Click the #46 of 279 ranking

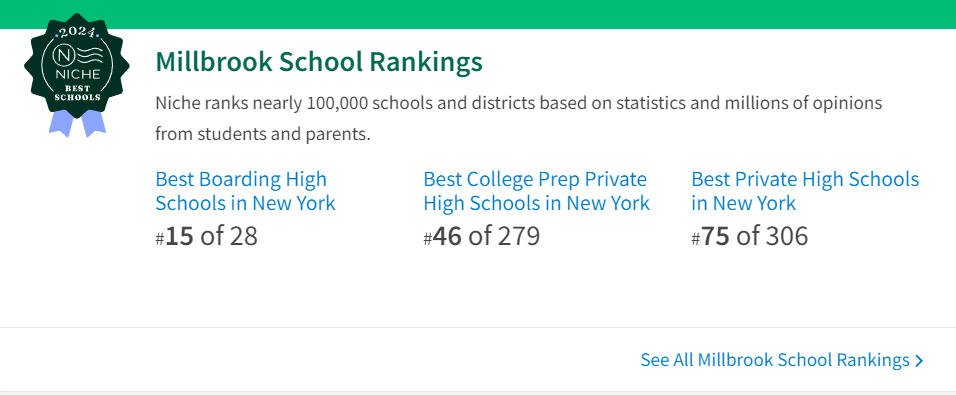click(482, 237)
